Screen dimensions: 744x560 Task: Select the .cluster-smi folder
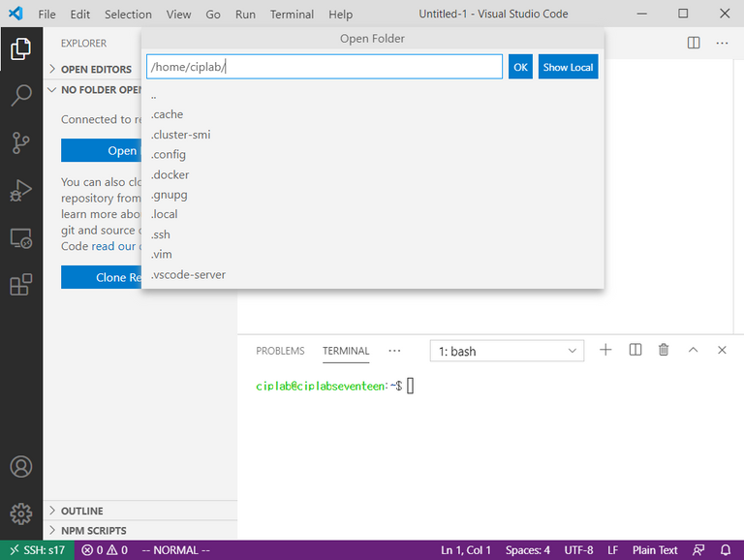372,135
